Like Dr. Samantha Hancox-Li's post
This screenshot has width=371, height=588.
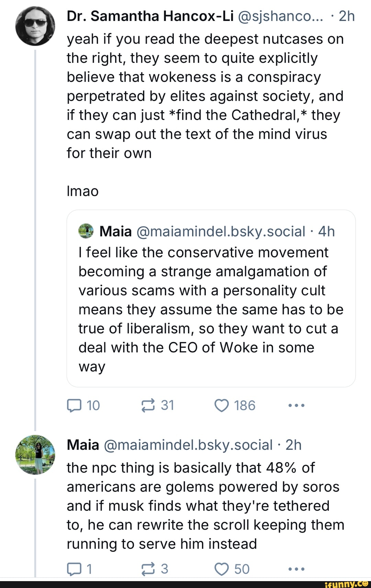[222, 406]
